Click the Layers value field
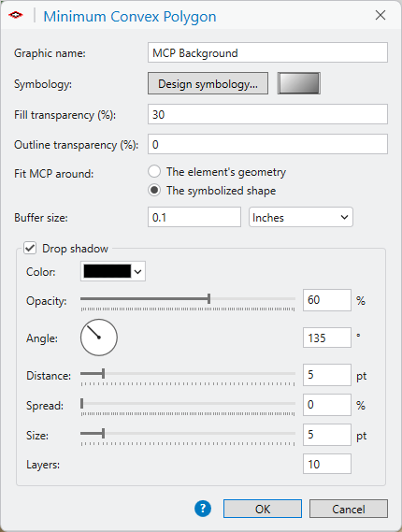Screen dimensions: 402x532 [x=327, y=464]
